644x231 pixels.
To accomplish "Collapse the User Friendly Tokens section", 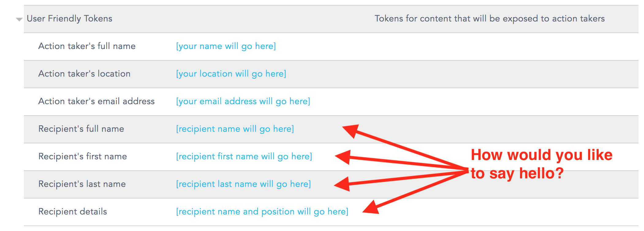I will [19, 19].
